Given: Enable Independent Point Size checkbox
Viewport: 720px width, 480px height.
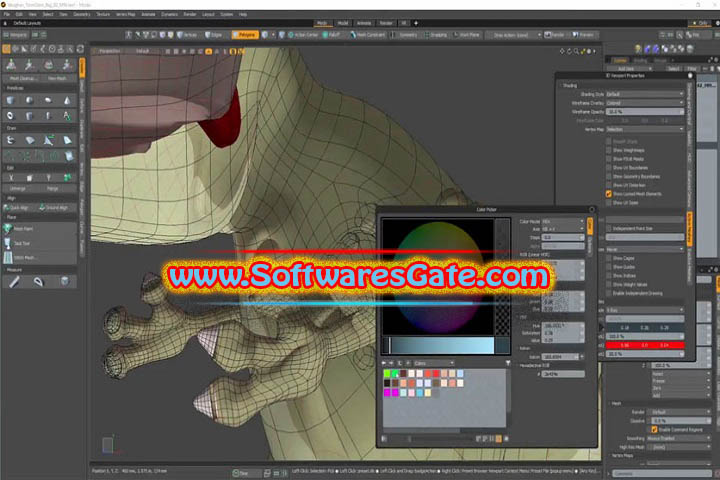Looking at the screenshot, I should (609, 228).
